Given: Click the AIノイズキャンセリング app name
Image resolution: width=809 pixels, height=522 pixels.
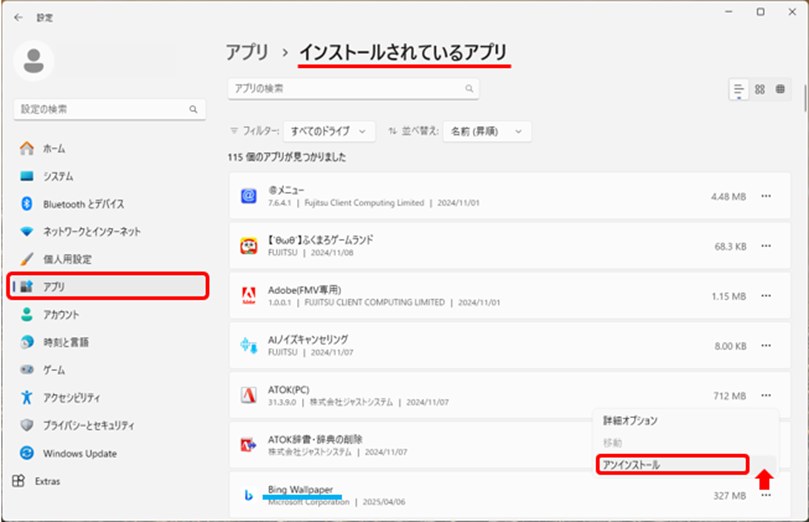Looking at the screenshot, I should (x=308, y=340).
